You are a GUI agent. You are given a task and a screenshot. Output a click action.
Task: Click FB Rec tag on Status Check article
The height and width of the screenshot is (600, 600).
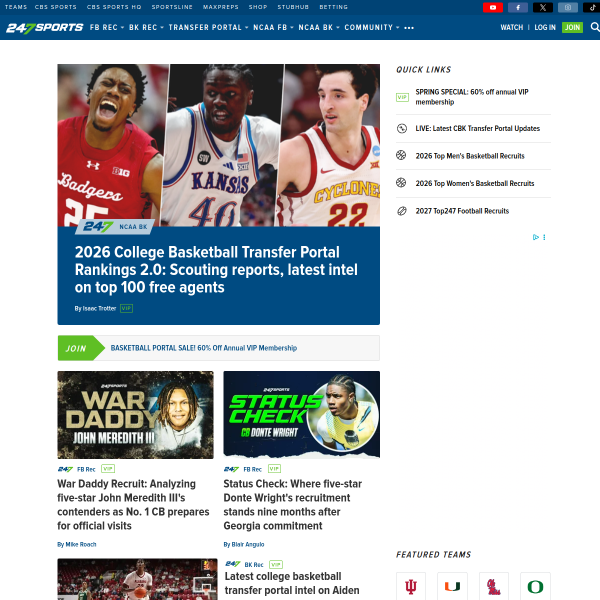tap(253, 469)
